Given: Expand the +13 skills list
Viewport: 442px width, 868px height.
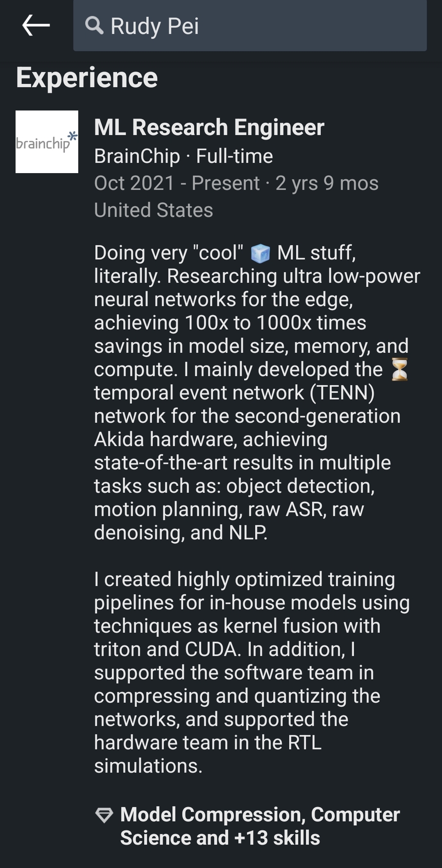Looking at the screenshot, I should 277,838.
